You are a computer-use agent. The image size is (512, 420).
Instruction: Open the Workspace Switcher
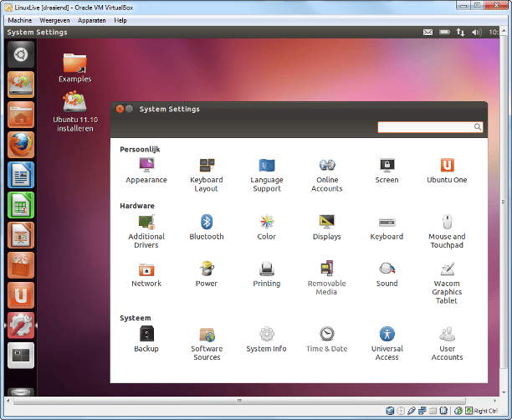[x=21, y=356]
